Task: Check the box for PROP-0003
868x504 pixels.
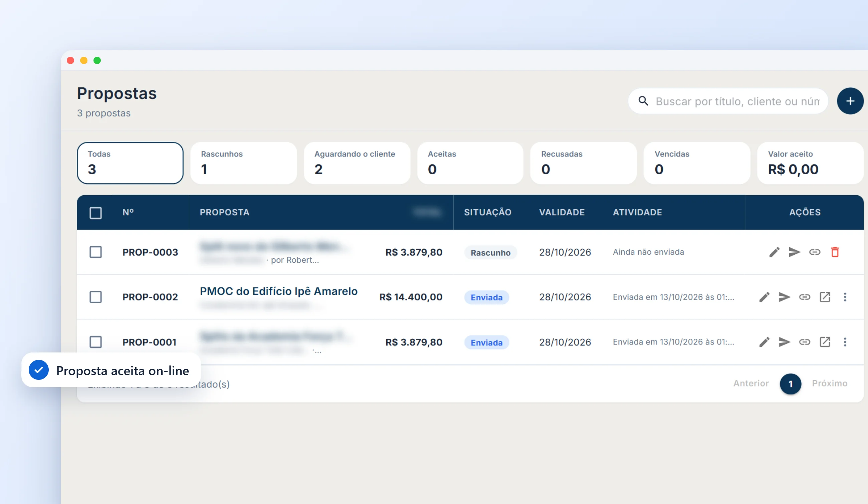Action: [95, 252]
